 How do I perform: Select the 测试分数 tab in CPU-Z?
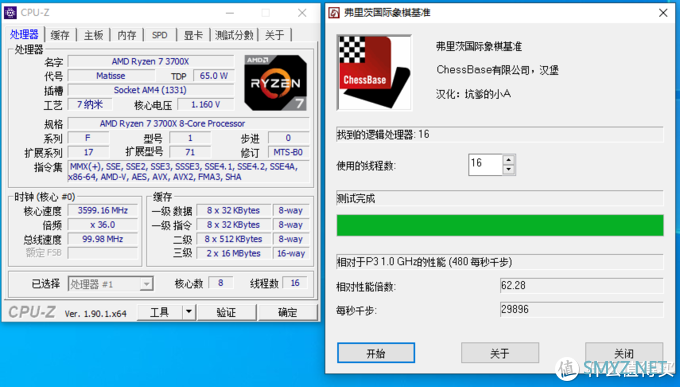[234, 35]
